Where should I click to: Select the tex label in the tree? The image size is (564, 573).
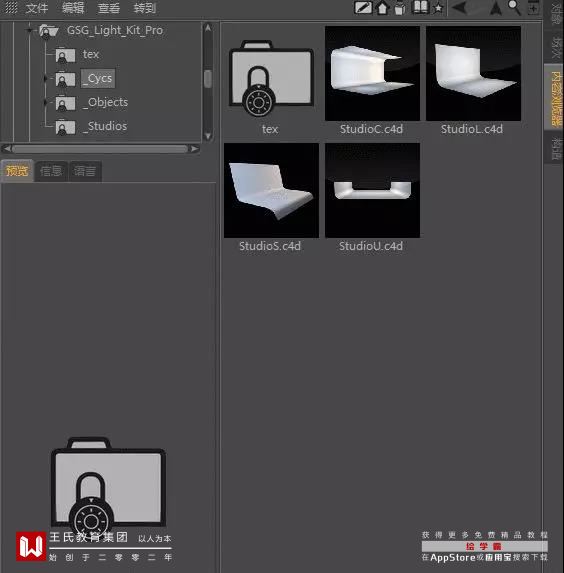pos(91,54)
